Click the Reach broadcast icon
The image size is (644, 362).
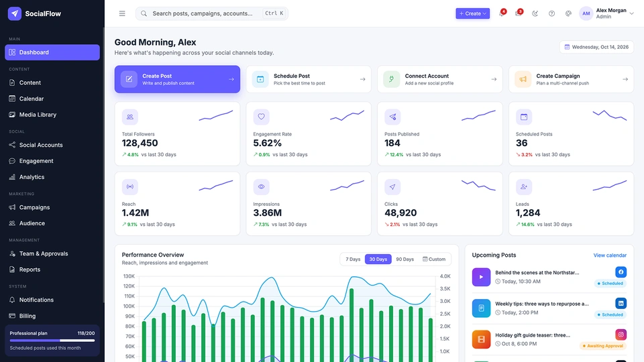coord(129,187)
